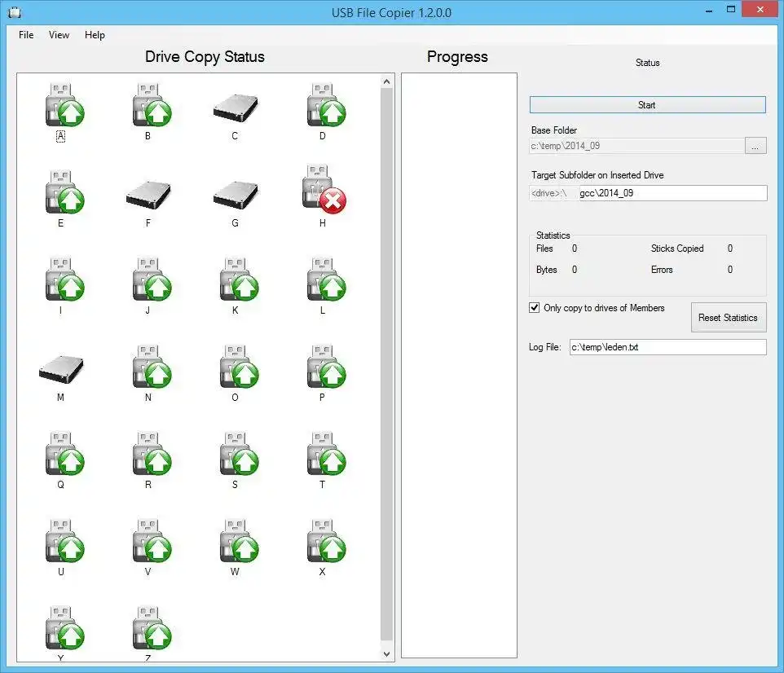Screen dimensions: 784x673
Task: Click inside the Progress list panel
Action: pos(459,366)
